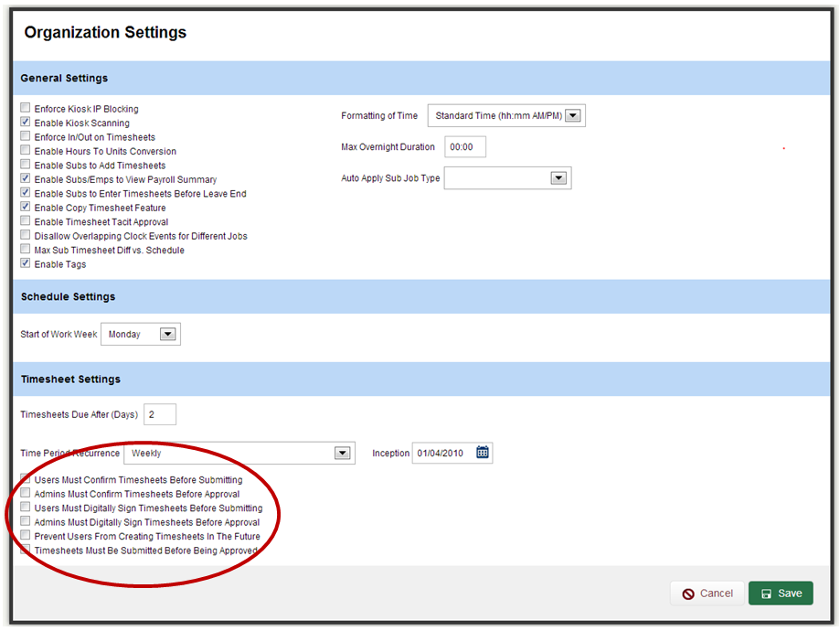Uncheck Enable Subs/Emps to View Payroll Summary
Screen dimensions: 840x631
[26, 178]
